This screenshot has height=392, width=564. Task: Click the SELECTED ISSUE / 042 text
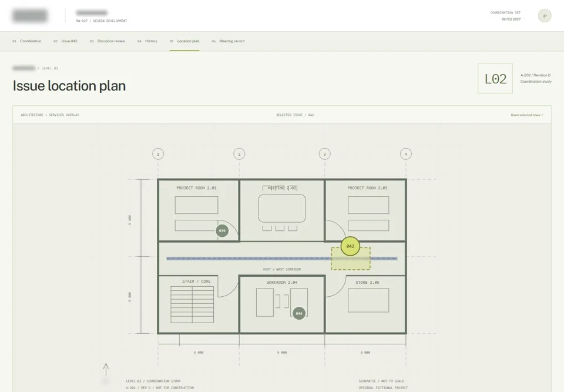pyautogui.click(x=295, y=115)
